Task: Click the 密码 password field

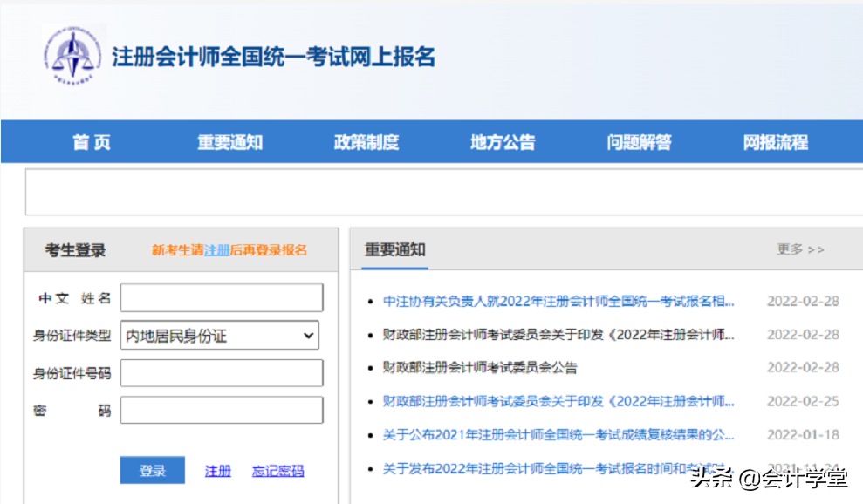Action: [221, 410]
